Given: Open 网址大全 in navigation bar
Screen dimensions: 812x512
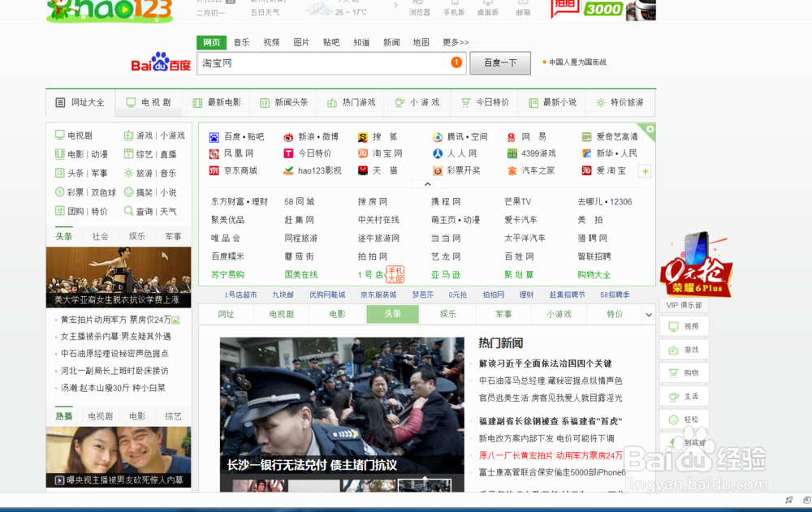Looking at the screenshot, I should point(80,102).
